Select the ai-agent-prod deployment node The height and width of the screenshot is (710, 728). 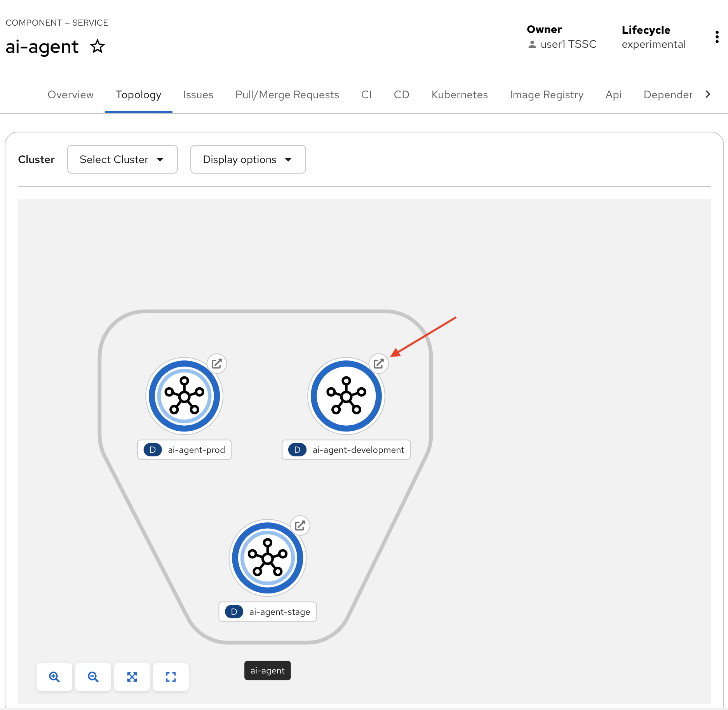pos(184,395)
